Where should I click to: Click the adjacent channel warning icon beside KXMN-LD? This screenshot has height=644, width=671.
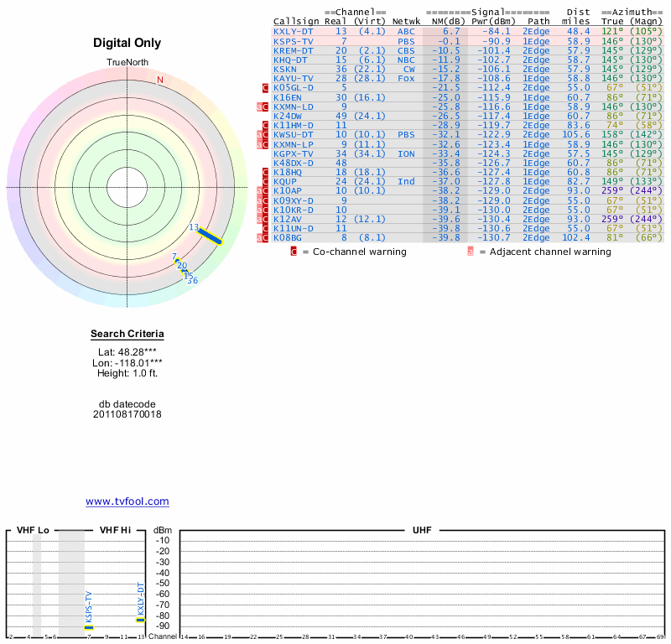click(x=260, y=106)
